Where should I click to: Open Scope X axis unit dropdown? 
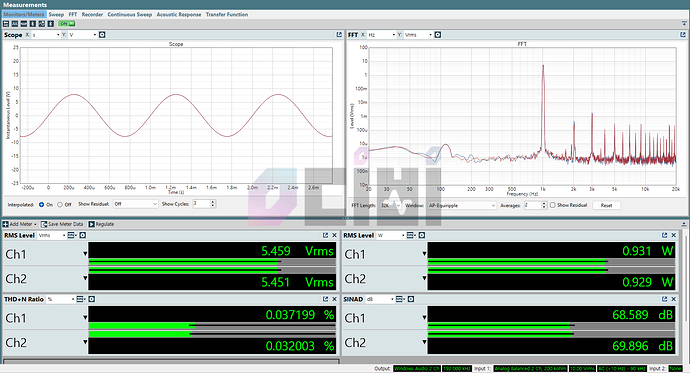46,35
